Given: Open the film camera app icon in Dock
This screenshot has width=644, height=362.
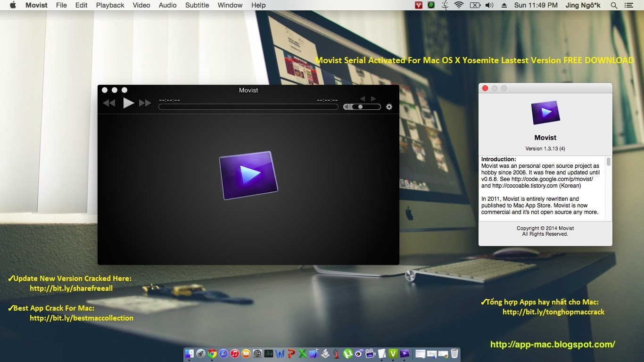Looking at the screenshot, I should pyautogui.click(x=370, y=354).
